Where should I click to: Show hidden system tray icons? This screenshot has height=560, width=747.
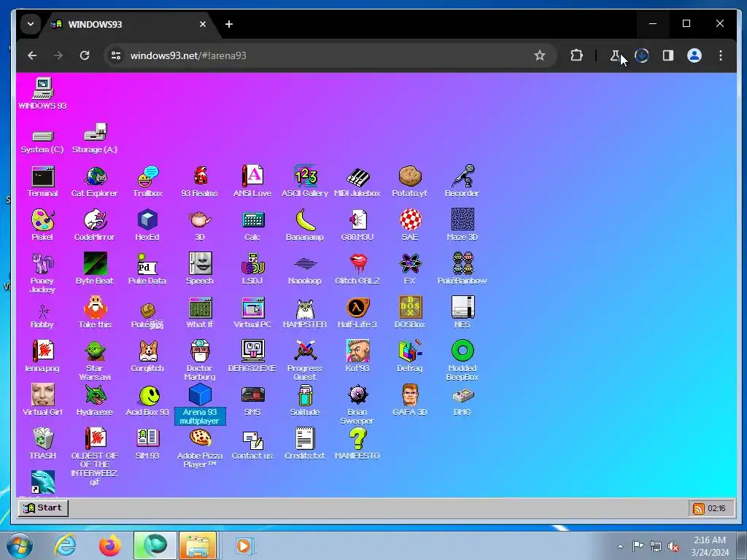(620, 546)
